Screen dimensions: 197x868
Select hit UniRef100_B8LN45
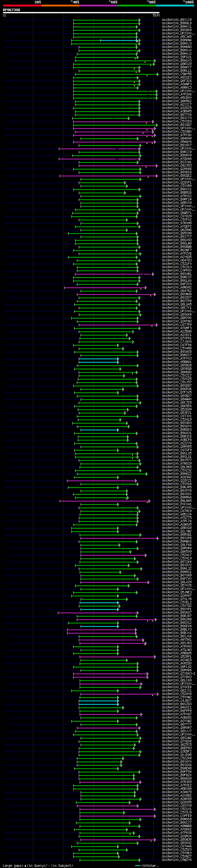[176, 501]
